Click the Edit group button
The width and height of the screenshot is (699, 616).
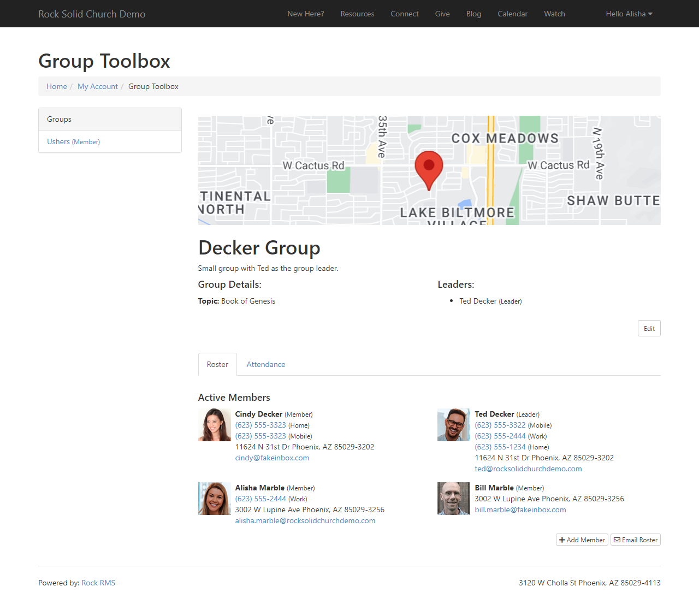click(649, 328)
